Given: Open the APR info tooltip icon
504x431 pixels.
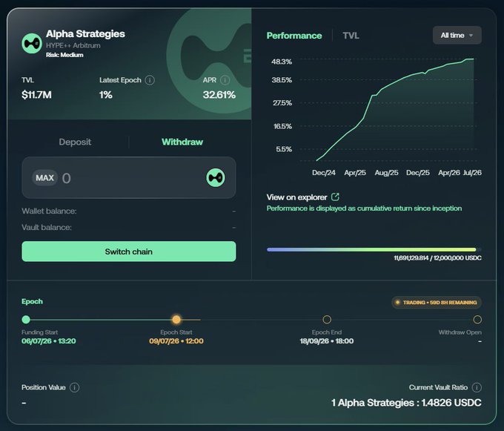Looking at the screenshot, I should (225, 80).
